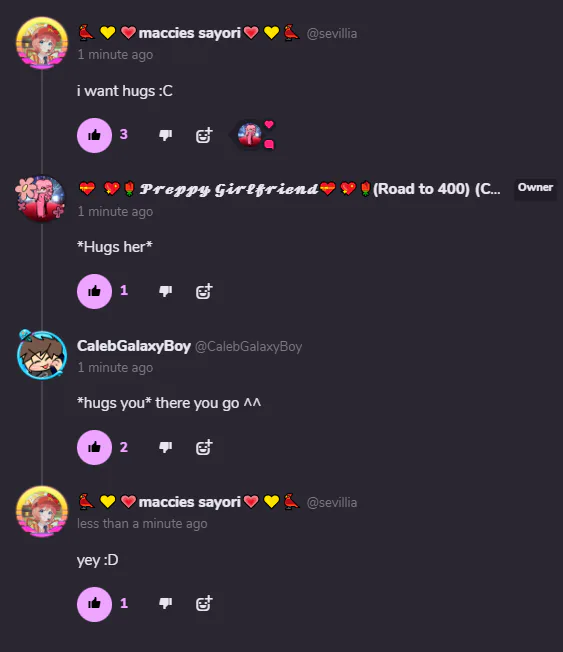Dislike CalebGalaxyBoy's hug reply

coord(165,447)
